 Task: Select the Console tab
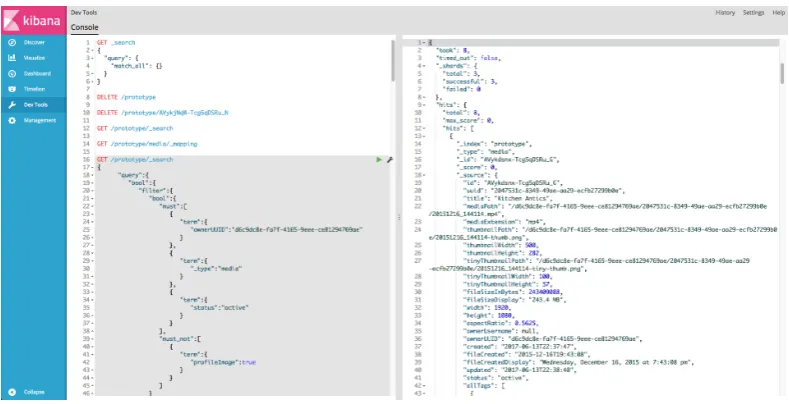pyautogui.click(x=85, y=28)
